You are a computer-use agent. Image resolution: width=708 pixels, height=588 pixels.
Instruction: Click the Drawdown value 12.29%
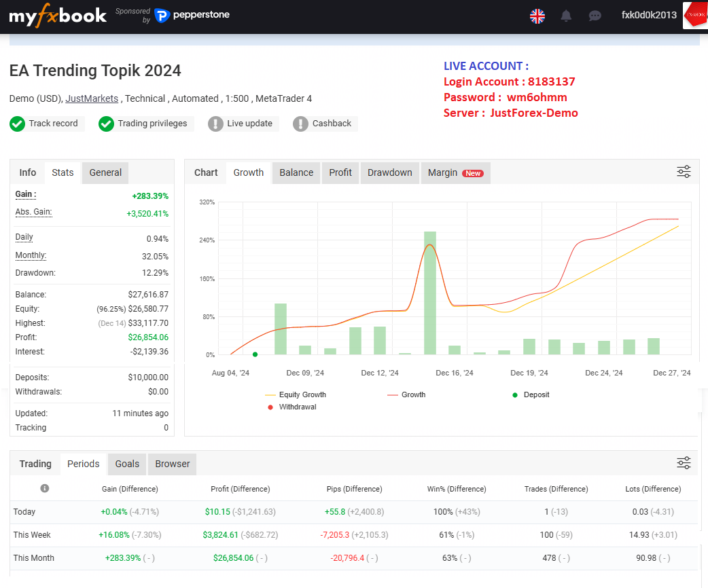(155, 273)
